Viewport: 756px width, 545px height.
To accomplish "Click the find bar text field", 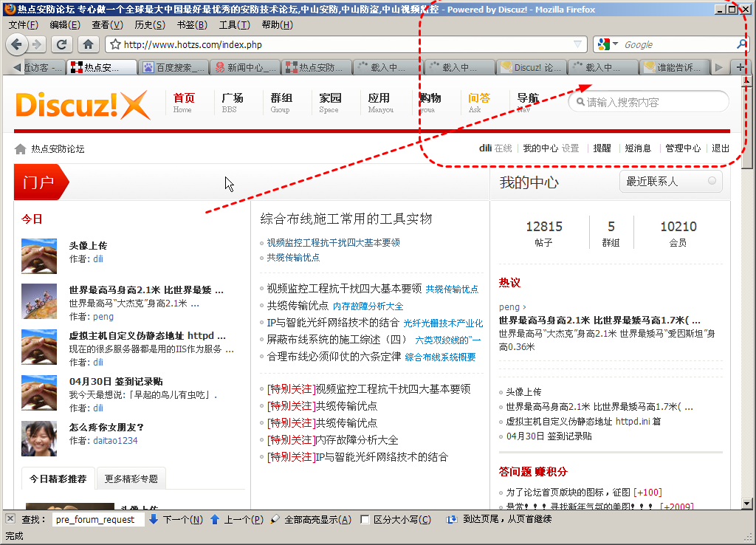I will [98, 519].
